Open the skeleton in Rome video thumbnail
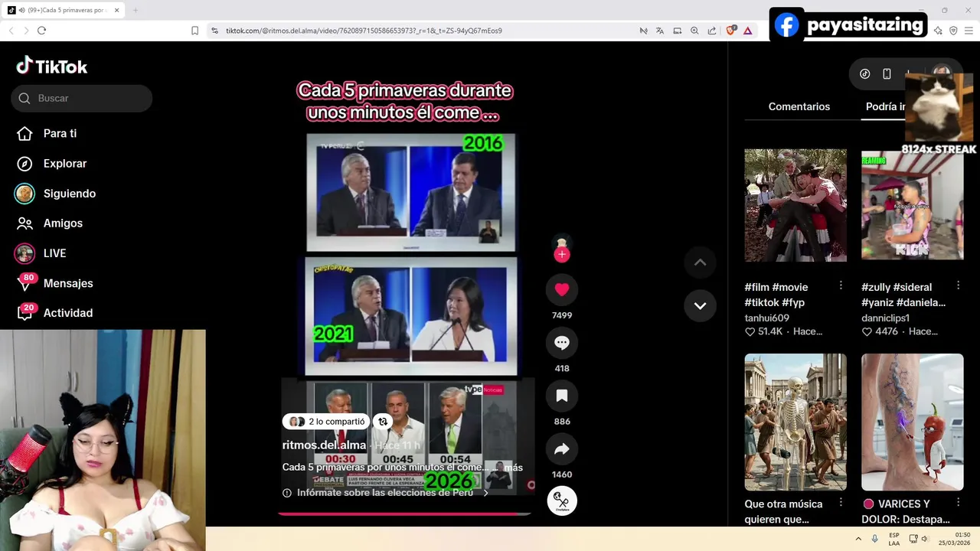 [x=795, y=422]
